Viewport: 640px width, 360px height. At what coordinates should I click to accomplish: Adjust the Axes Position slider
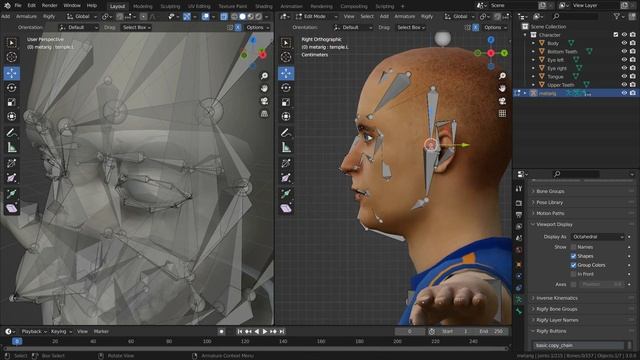[602, 284]
